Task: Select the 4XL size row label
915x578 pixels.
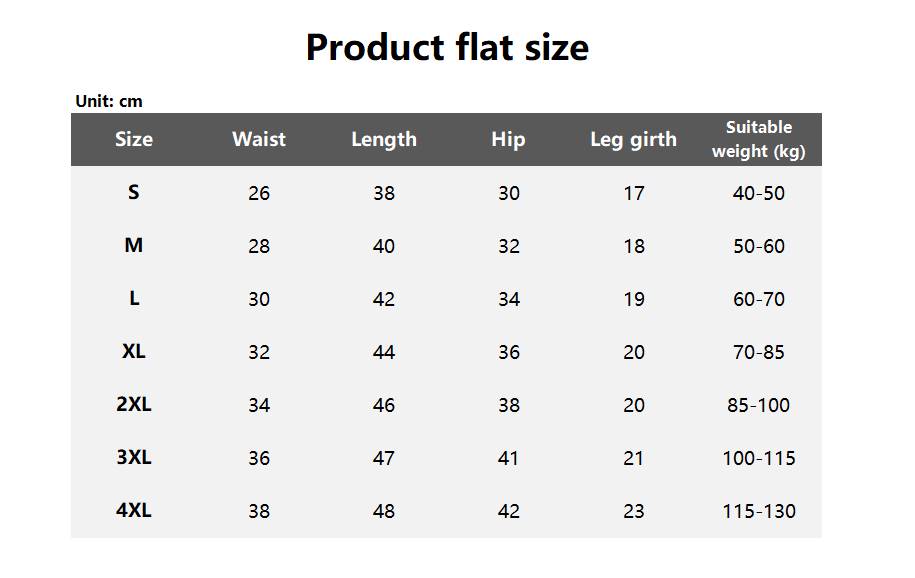Action: [x=134, y=510]
